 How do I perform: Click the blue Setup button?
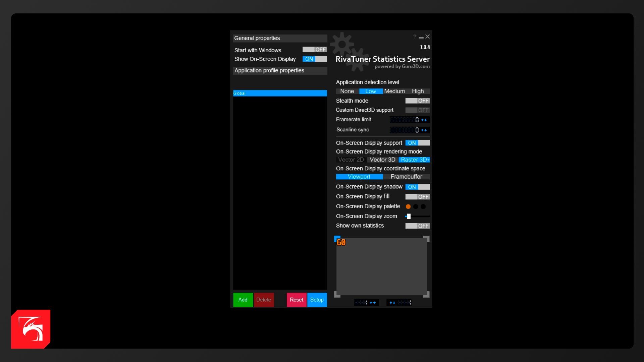click(317, 300)
